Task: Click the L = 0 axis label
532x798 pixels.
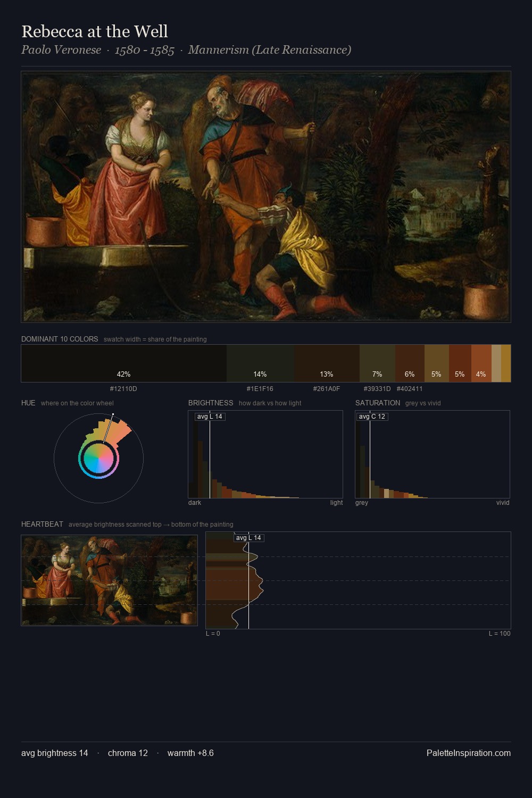Action: pyautogui.click(x=213, y=634)
